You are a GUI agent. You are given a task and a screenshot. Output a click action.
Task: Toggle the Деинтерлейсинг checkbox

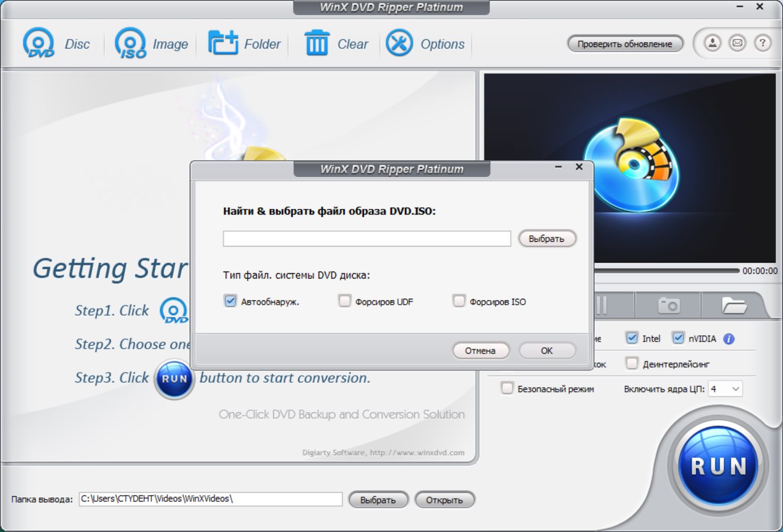tap(632, 363)
